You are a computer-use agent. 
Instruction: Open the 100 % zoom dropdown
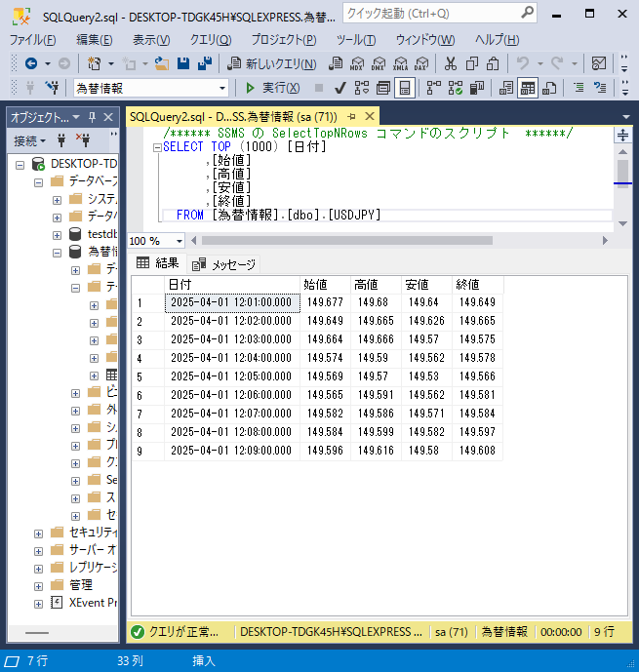click(x=179, y=241)
